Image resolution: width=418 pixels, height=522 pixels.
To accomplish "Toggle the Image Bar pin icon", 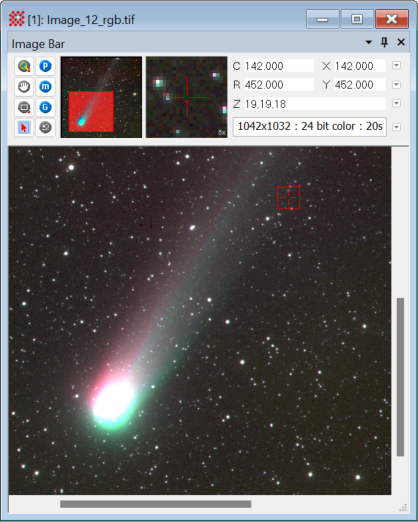I will tap(384, 42).
